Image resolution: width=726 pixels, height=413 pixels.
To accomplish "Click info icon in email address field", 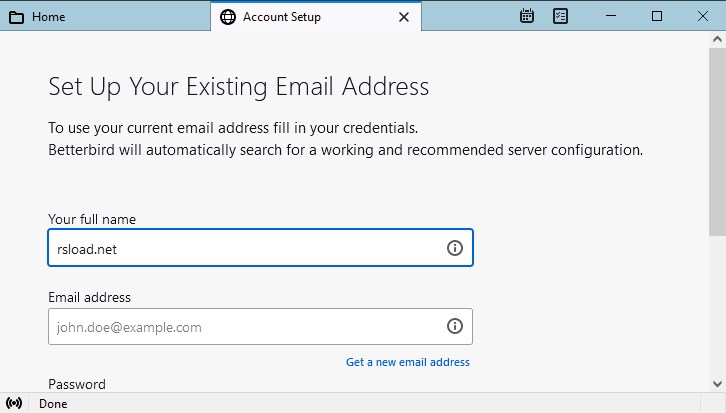I will [x=454, y=326].
